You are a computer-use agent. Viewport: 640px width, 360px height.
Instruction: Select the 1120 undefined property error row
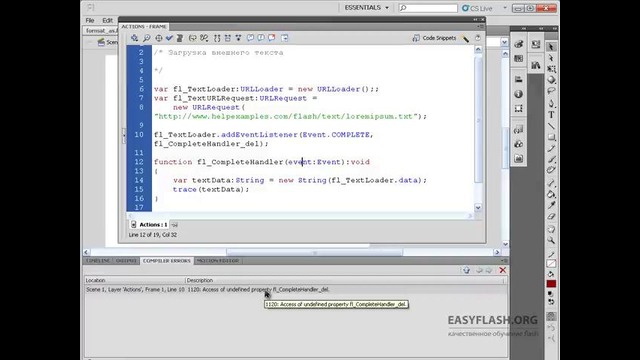coord(296,289)
